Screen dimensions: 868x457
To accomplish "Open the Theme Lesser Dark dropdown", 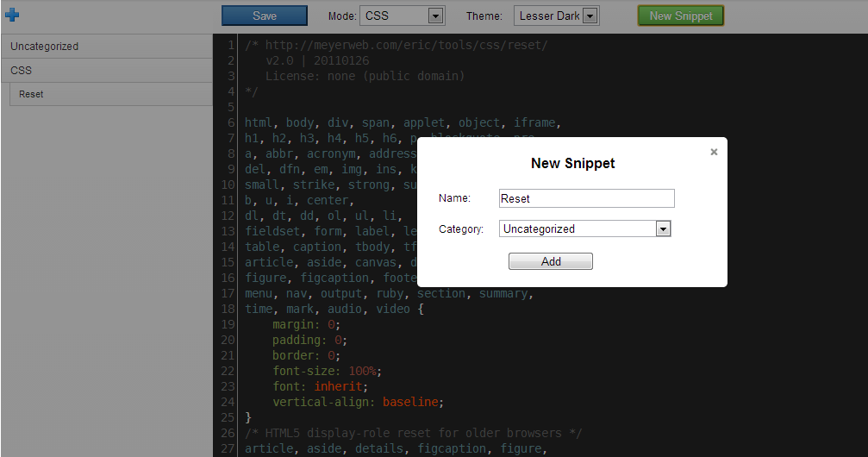I will point(556,16).
